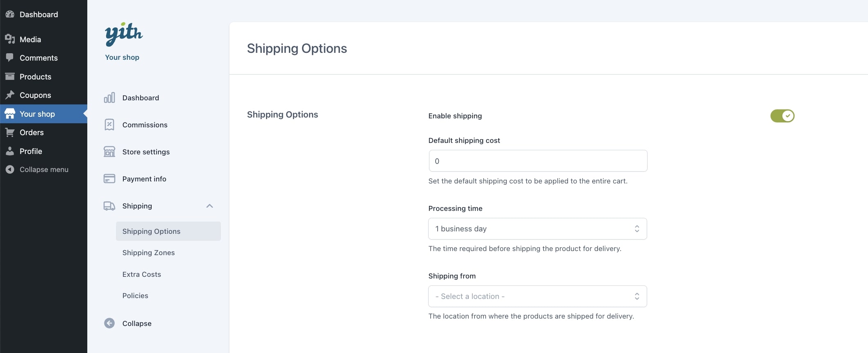Open the Shipping from location dropdown
Viewport: 868px width, 353px height.
click(x=538, y=296)
